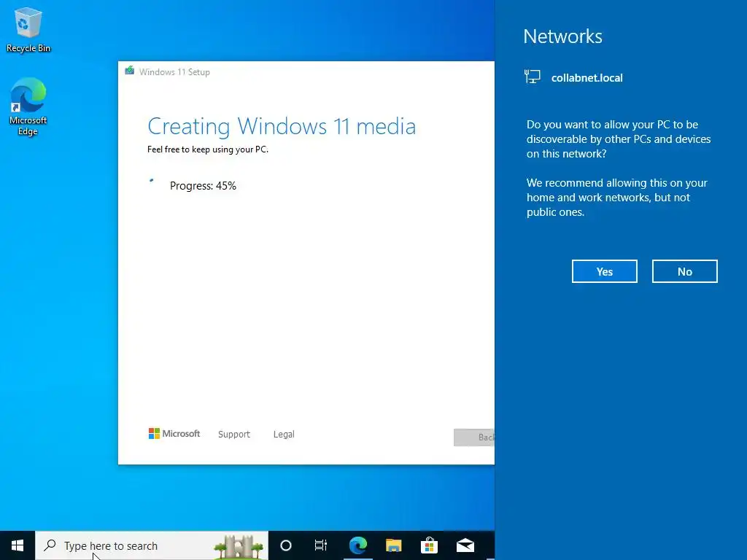Click the Windows 11 Setup title icon
Image resolution: width=747 pixels, height=560 pixels.
point(130,71)
